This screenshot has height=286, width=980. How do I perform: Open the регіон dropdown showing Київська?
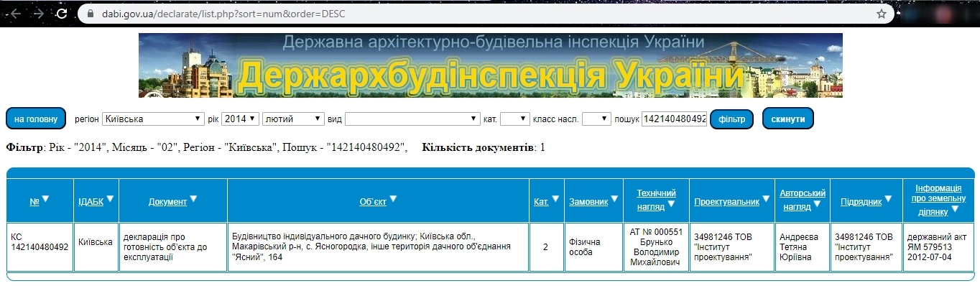point(153,119)
